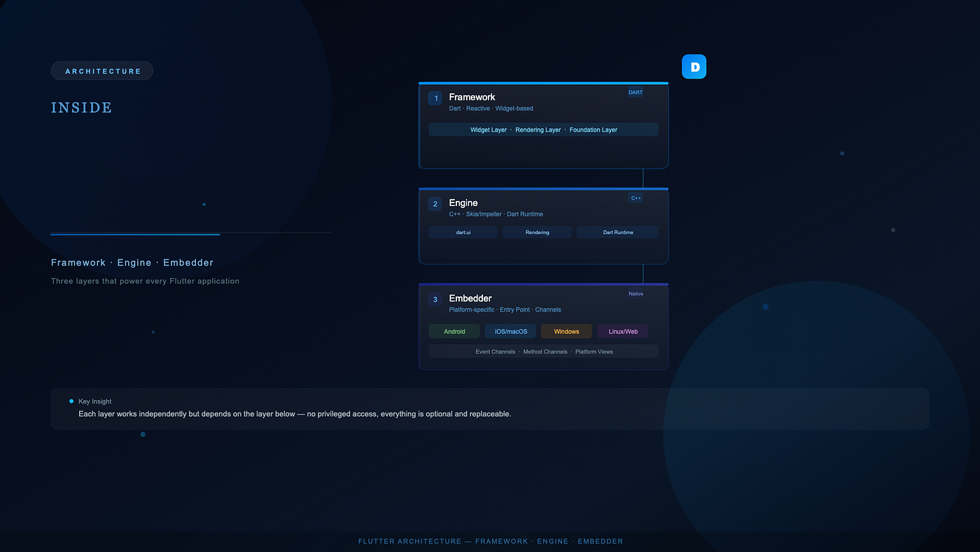Choose the orange Windows platform chip
This screenshot has width=980, height=552.
[566, 331]
